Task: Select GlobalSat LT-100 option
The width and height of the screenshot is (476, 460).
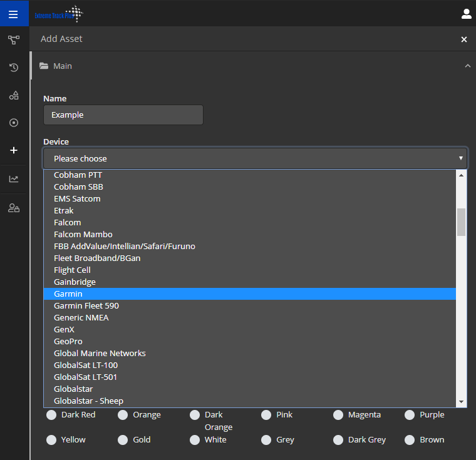Action: (249, 365)
